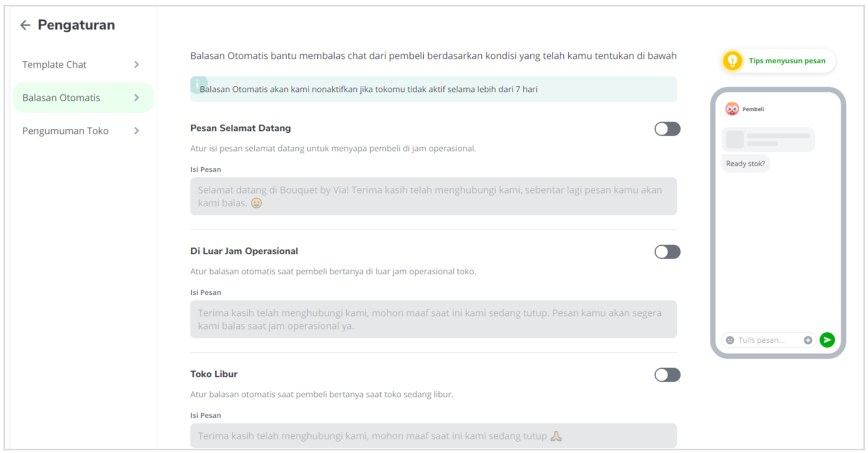
Task: Click the Balasan Otomatis chevron arrow
Action: click(136, 98)
